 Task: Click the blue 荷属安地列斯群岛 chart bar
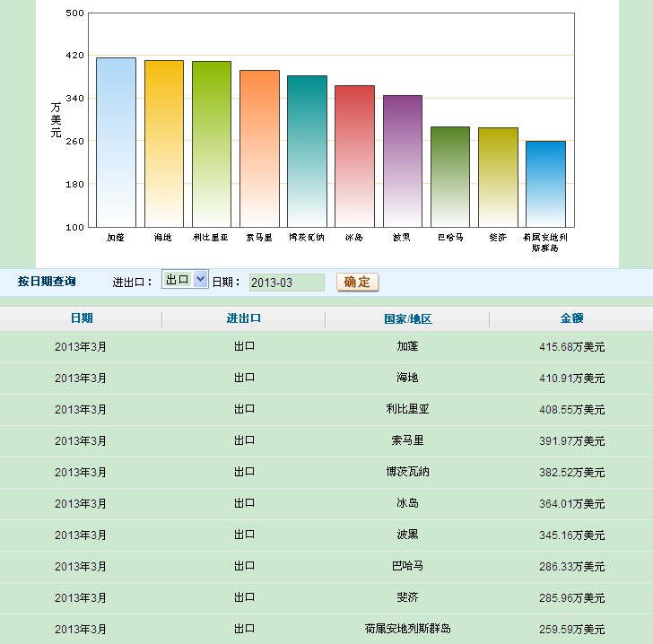(x=545, y=184)
